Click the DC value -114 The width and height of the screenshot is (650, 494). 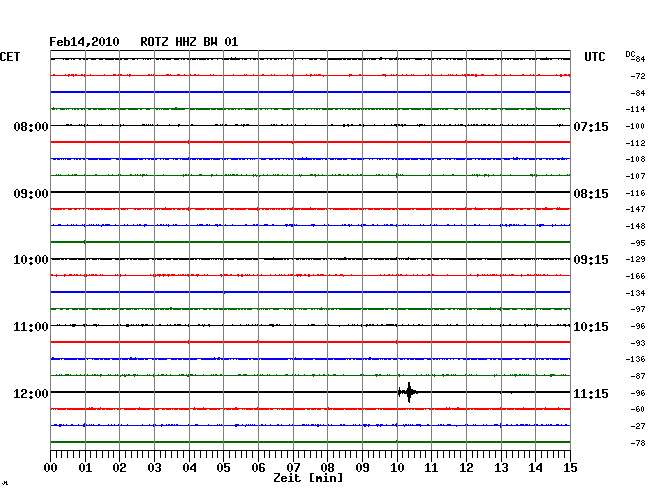point(635,109)
